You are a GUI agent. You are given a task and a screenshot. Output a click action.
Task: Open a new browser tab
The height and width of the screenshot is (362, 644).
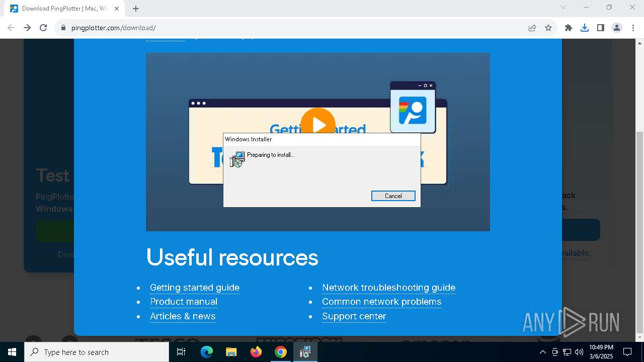click(x=136, y=9)
